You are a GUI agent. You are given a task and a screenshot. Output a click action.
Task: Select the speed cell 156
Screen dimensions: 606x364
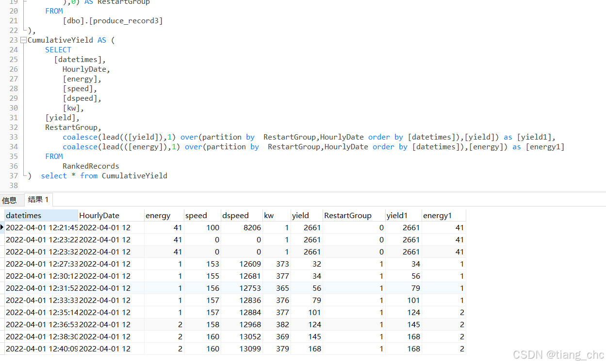(202, 288)
